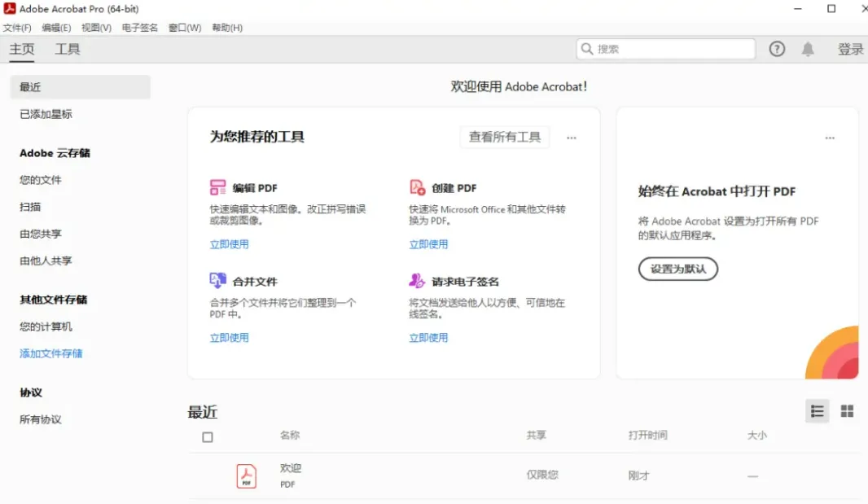
Task: Click the 设置为默认 button
Action: 678,269
